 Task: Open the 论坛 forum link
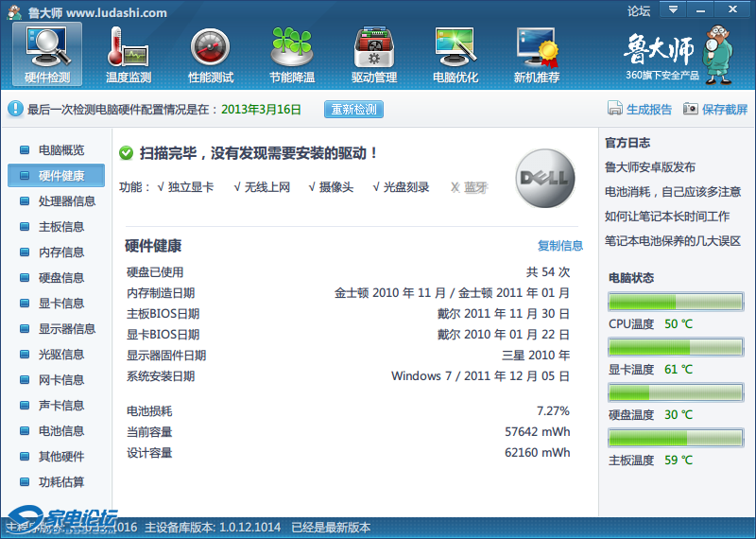click(639, 11)
